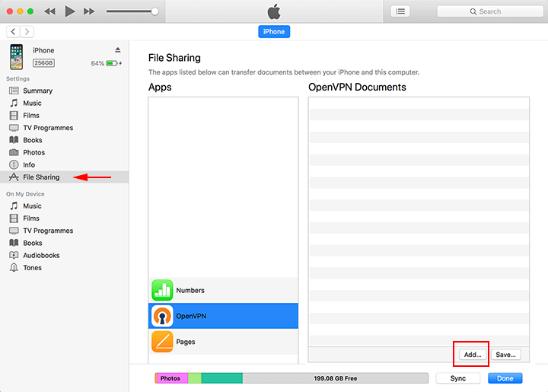Click the Apple logo in the header
This screenshot has width=548, height=392.
coord(274,11)
